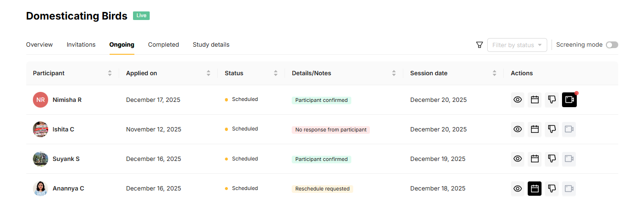Open the Filter by status dropdown
The height and width of the screenshot is (200, 644).
[x=517, y=45]
